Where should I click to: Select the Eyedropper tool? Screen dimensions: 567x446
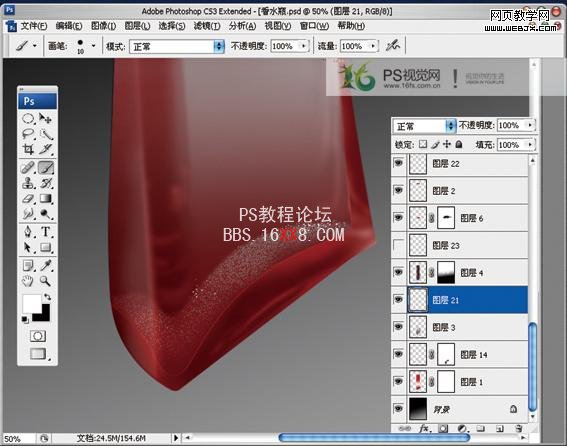coord(46,265)
